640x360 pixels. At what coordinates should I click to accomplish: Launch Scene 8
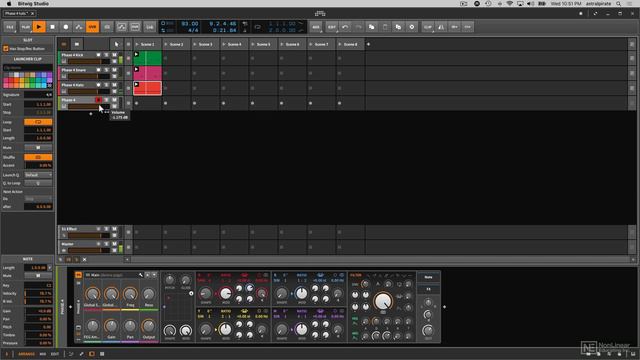(x=340, y=44)
